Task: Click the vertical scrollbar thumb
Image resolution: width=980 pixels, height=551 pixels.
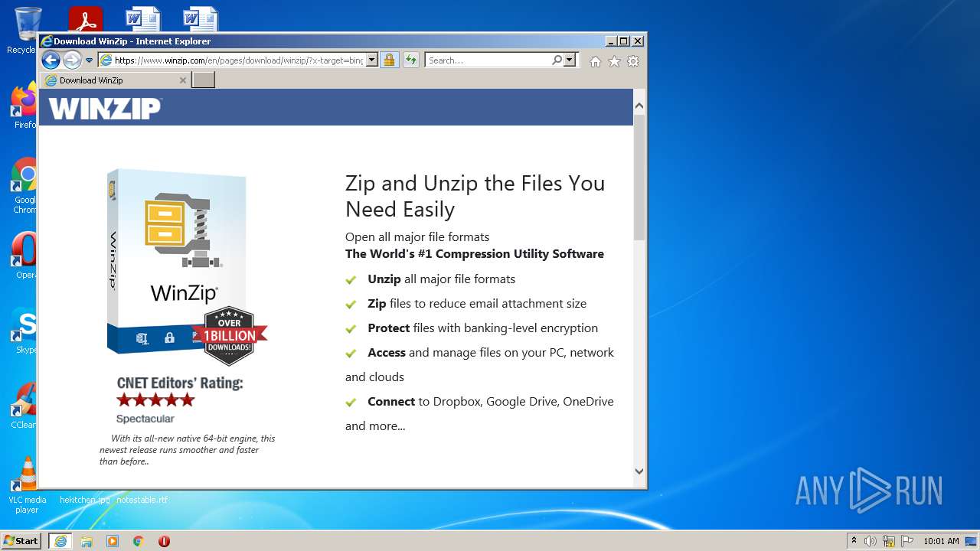Action: tap(639, 178)
